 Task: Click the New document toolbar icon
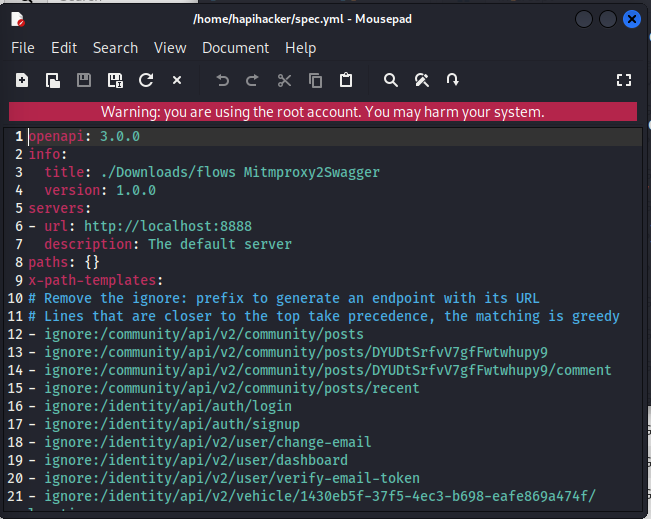pos(22,80)
